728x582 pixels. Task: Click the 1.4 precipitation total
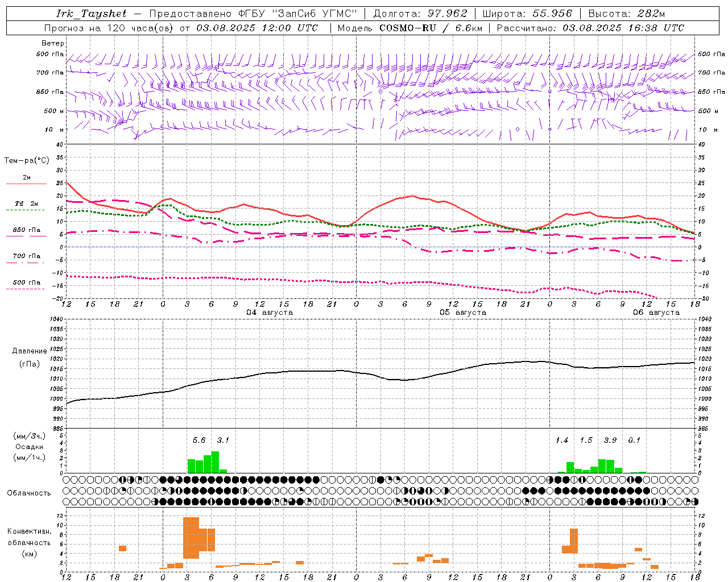coord(562,440)
